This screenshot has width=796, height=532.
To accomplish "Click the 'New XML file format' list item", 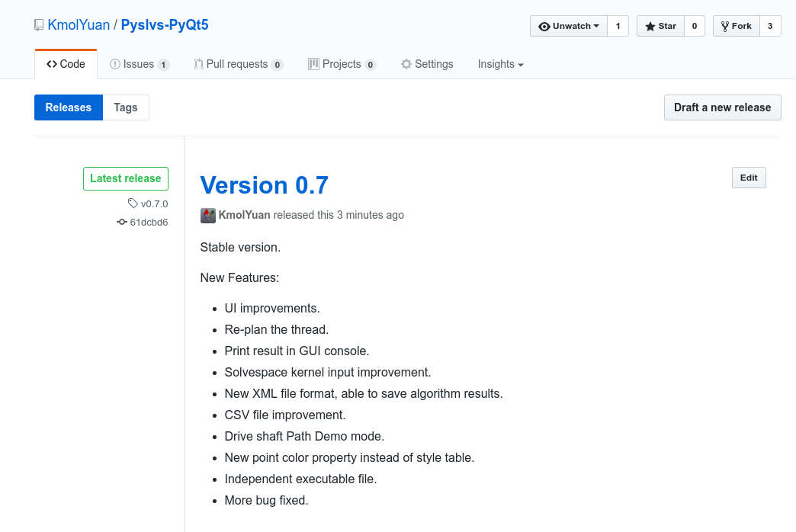I will [x=364, y=393].
